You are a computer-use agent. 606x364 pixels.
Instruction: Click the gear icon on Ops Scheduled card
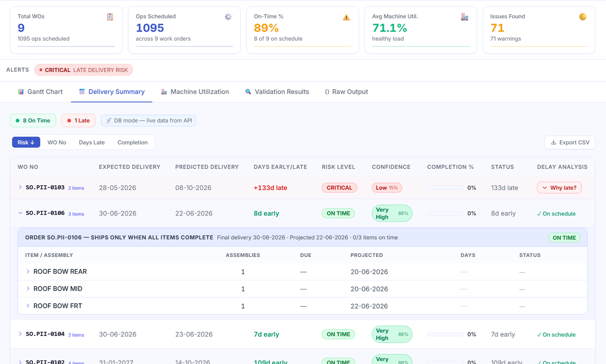tap(228, 17)
